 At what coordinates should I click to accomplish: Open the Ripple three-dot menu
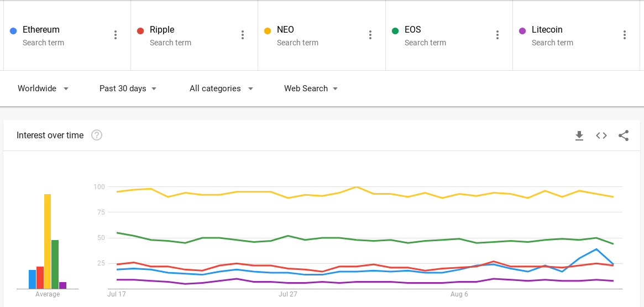(x=243, y=35)
